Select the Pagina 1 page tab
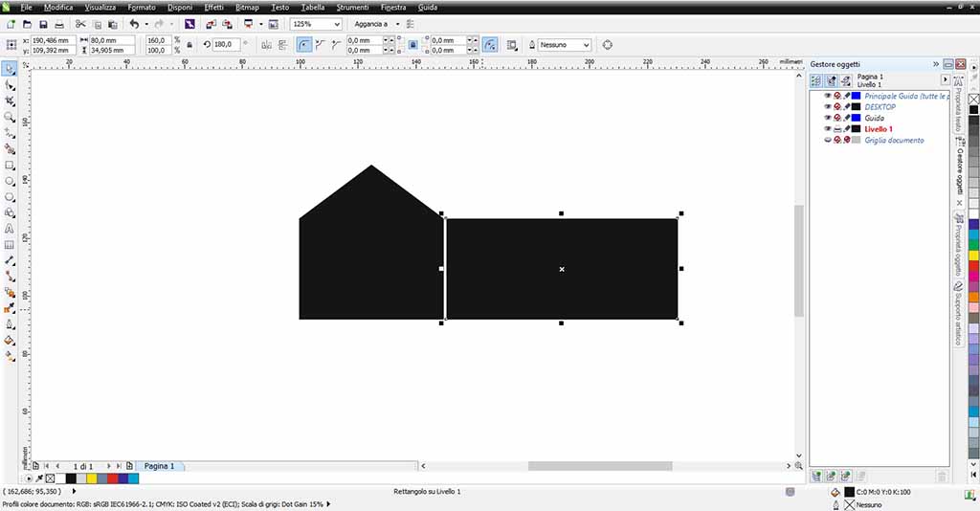Viewport: 980px width, 511px height. [160, 466]
